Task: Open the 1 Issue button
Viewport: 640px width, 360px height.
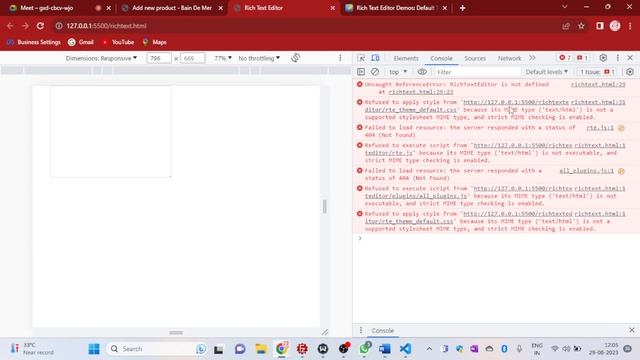Action: pos(597,72)
